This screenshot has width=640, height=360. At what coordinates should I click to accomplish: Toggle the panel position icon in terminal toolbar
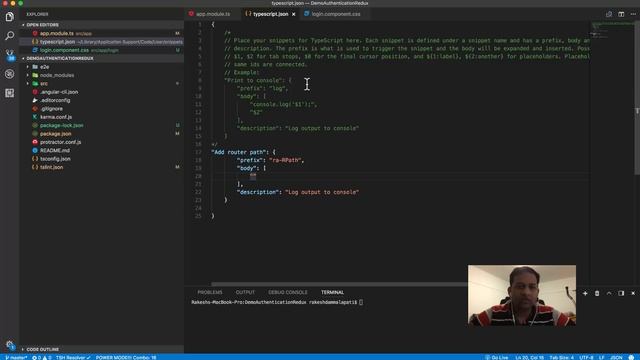coord(621,293)
